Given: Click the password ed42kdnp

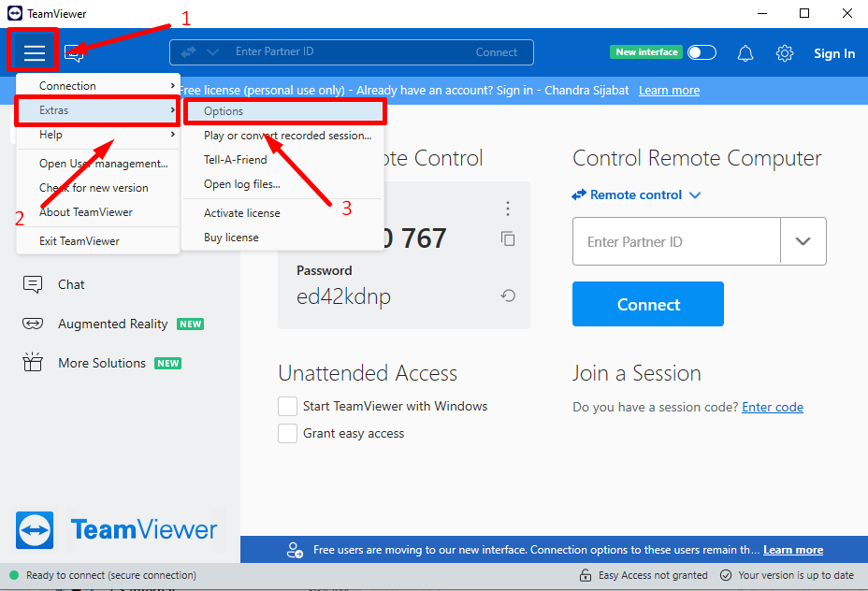Looking at the screenshot, I should coord(343,297).
